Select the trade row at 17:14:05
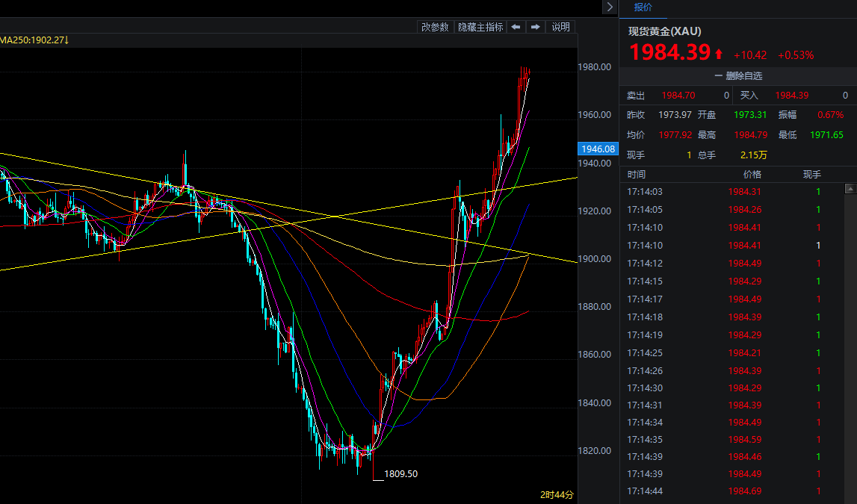 coord(732,210)
